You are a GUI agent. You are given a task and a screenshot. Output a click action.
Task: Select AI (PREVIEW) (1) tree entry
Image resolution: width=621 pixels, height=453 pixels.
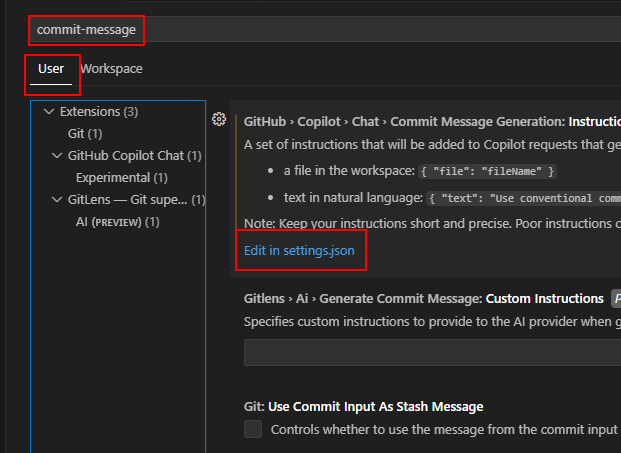point(118,222)
